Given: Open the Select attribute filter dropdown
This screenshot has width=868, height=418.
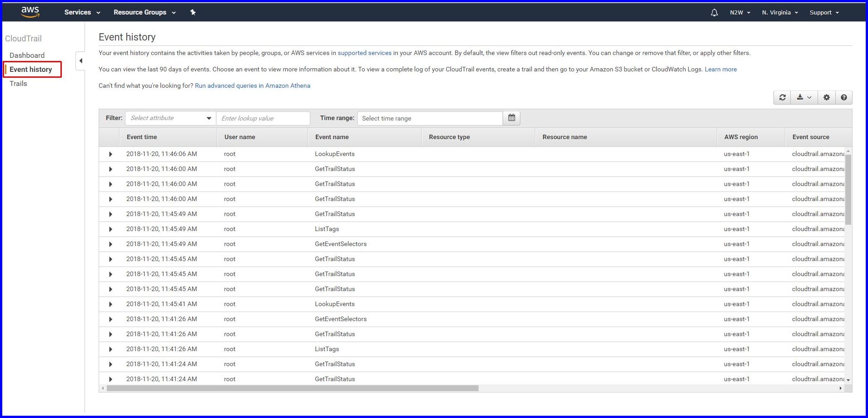Looking at the screenshot, I should click(x=170, y=118).
